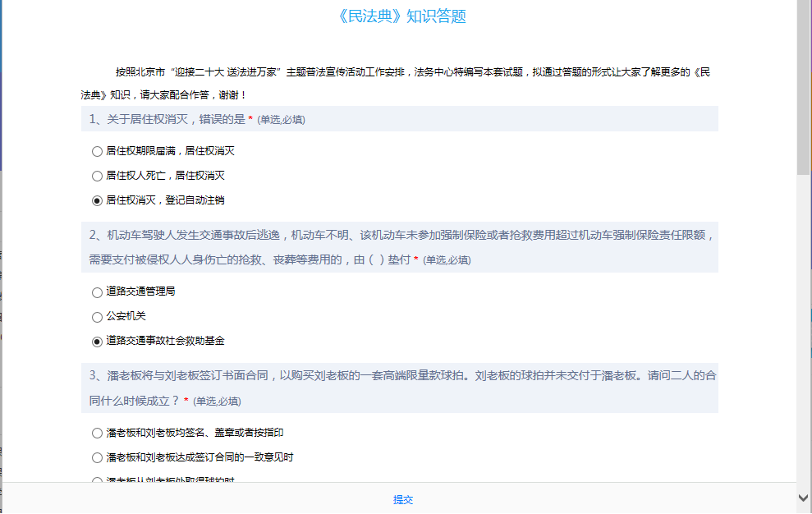
Task: Click question 1 text about 居住权消灭
Action: point(167,119)
